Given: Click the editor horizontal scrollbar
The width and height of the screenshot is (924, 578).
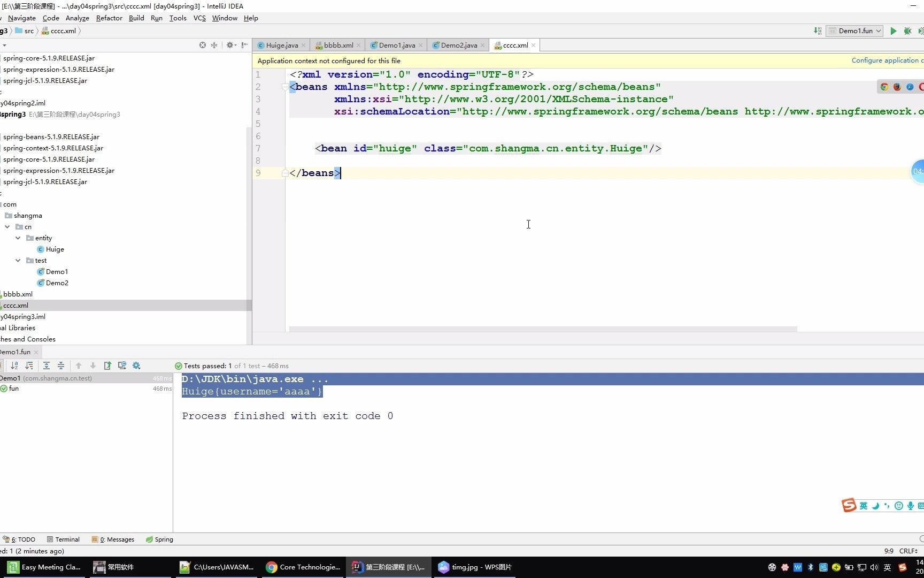Looking at the screenshot, I should pyautogui.click(x=543, y=329).
